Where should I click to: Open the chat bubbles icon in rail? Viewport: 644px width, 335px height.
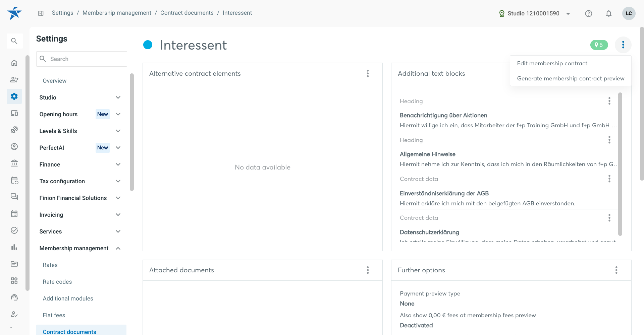(14, 197)
